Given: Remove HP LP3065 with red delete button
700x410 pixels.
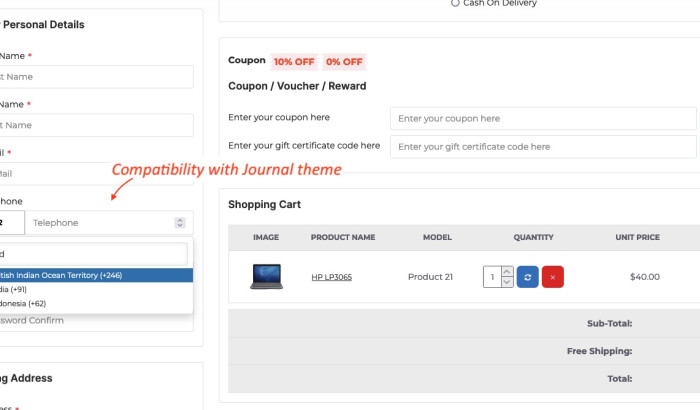Looking at the screenshot, I should [x=553, y=277].
